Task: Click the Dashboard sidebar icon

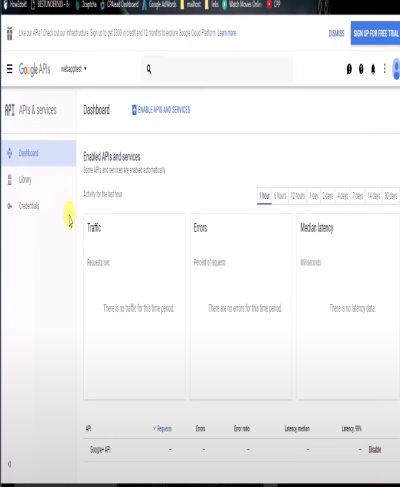Action: point(10,153)
